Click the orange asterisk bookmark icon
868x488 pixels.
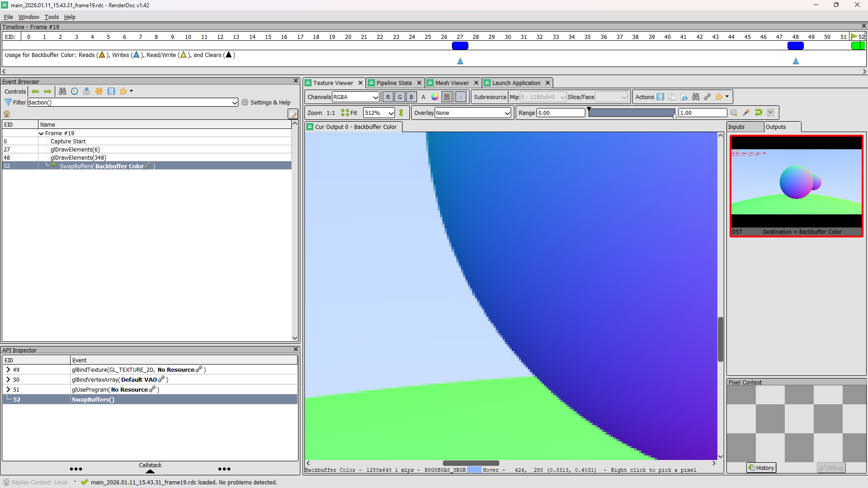99,91
